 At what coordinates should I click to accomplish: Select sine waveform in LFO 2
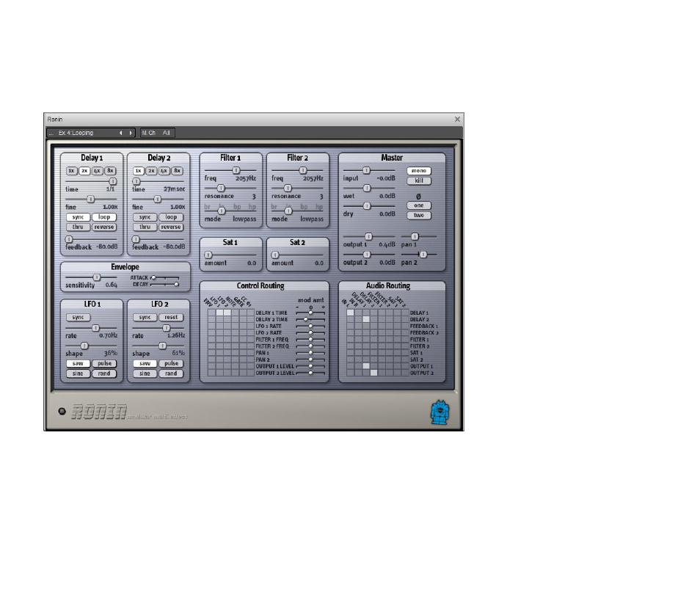(145, 373)
